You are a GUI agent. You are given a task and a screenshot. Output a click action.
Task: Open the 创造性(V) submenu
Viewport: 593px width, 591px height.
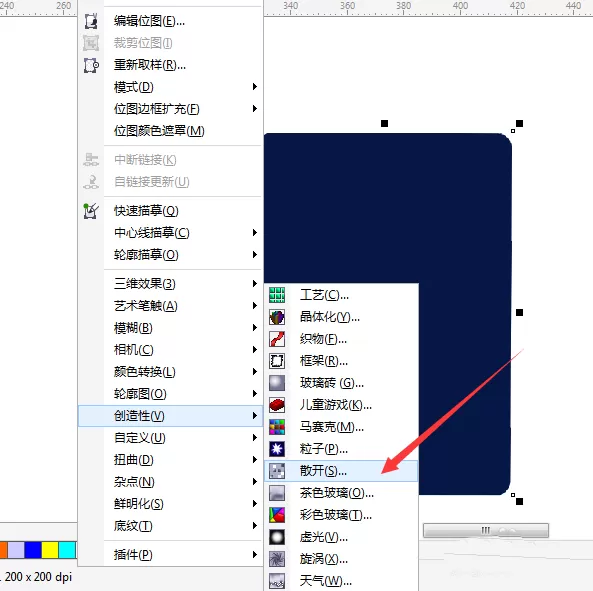click(170, 416)
